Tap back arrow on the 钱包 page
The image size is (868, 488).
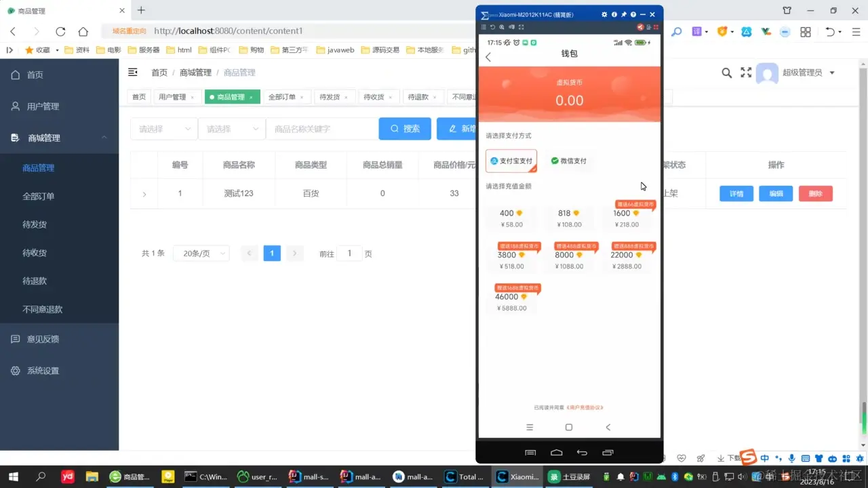point(488,57)
